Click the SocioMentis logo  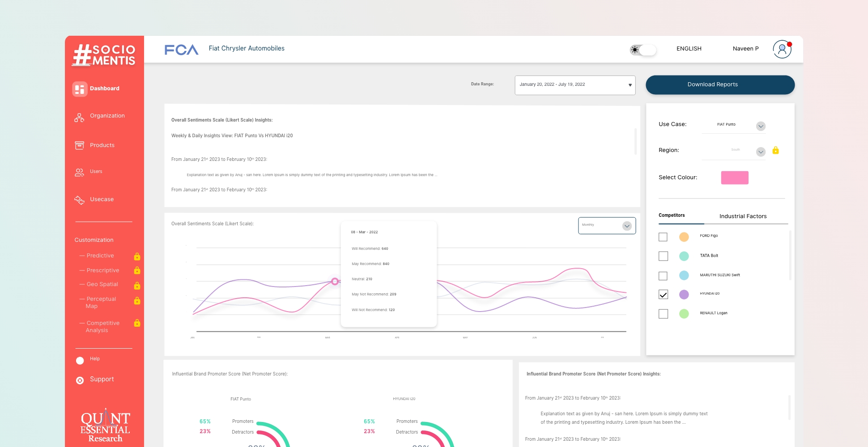(x=104, y=55)
